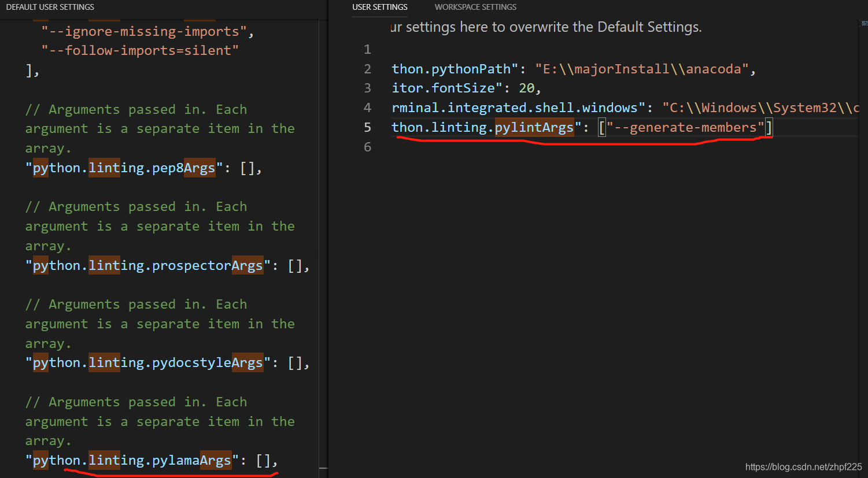
Task: Click line number 2 in user settings
Action: [x=367, y=69]
